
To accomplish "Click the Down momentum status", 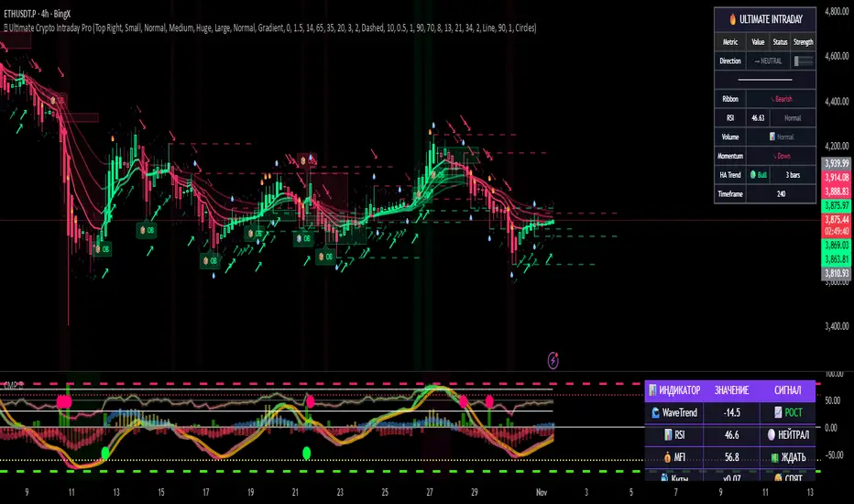I will click(x=783, y=156).
